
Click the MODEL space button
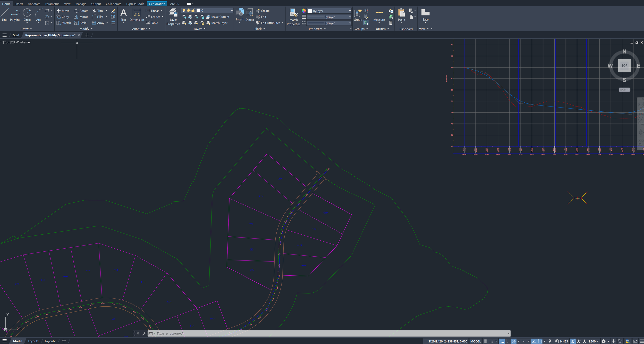(475, 341)
